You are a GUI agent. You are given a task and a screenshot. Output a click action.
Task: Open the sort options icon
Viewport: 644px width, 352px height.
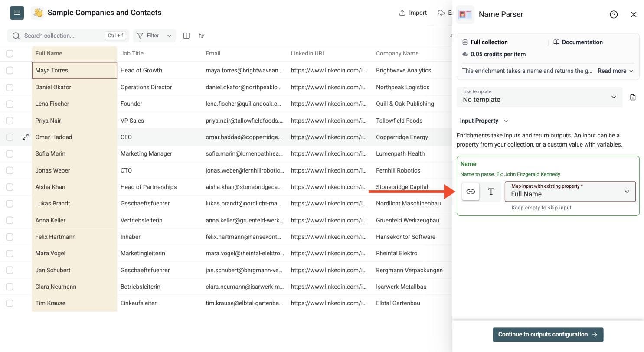(202, 36)
